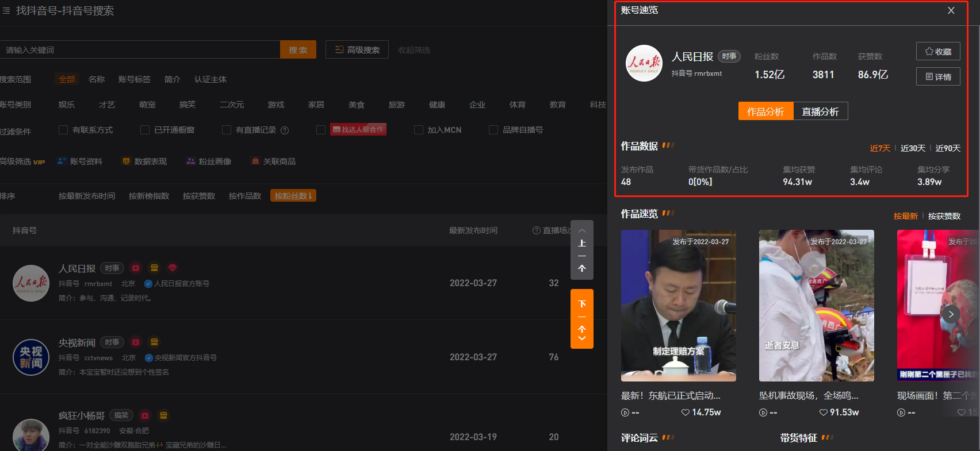The image size is (980, 451).
Task: Enable 品牌自播号 checkbox
Action: tap(493, 130)
